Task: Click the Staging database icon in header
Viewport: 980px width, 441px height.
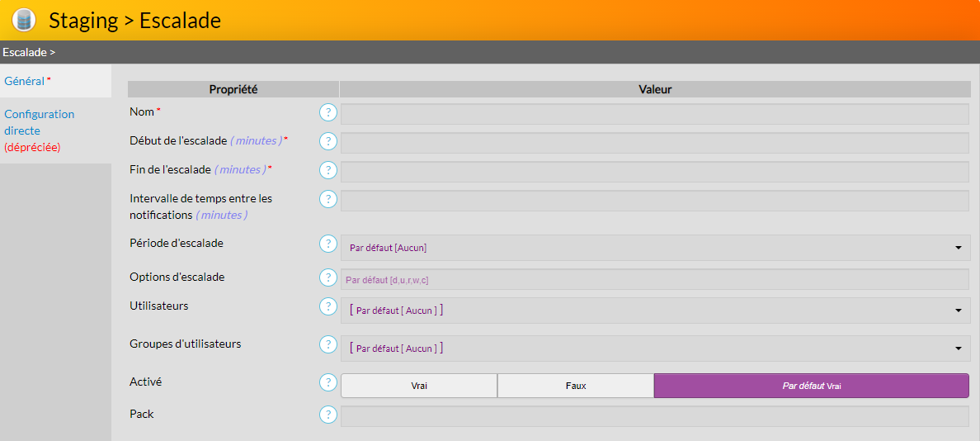Action: pos(24,20)
